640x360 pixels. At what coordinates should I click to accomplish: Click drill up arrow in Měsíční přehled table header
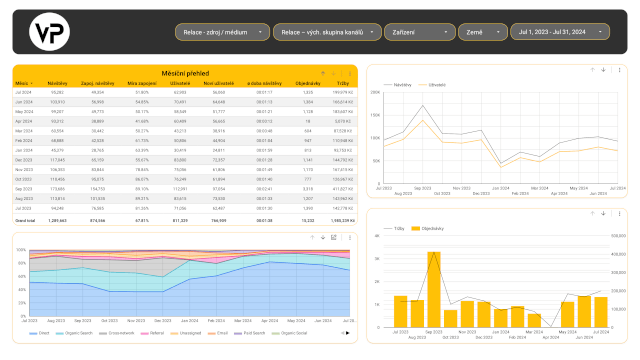[x=323, y=73]
